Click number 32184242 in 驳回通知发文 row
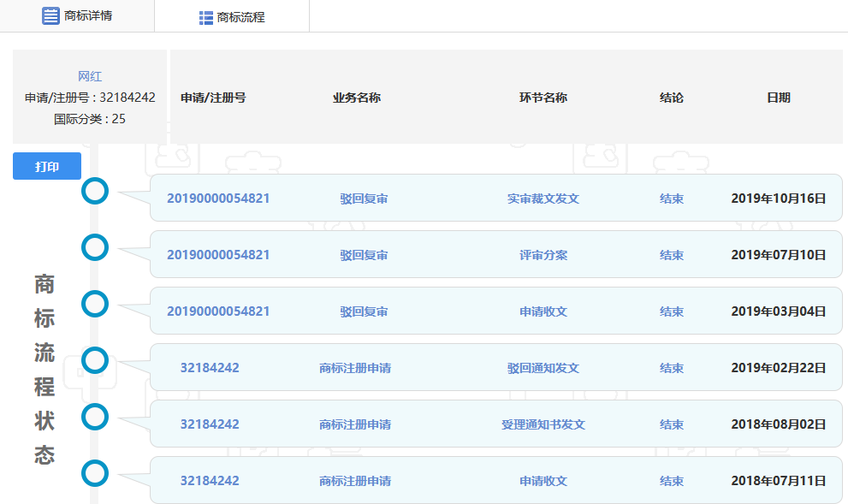This screenshot has width=848, height=504. click(x=210, y=368)
